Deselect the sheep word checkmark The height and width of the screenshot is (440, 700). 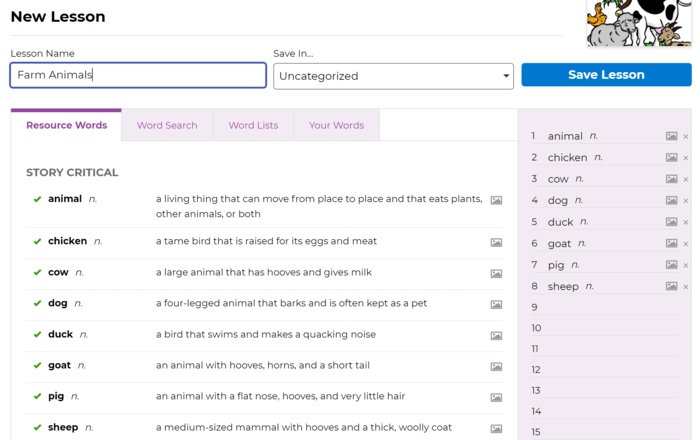point(37,428)
